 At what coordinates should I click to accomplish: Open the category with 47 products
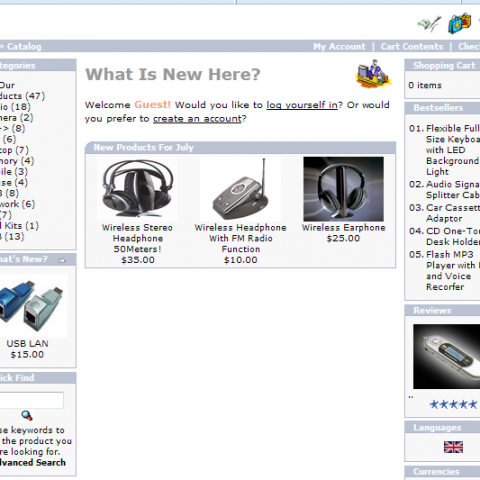click(22, 91)
